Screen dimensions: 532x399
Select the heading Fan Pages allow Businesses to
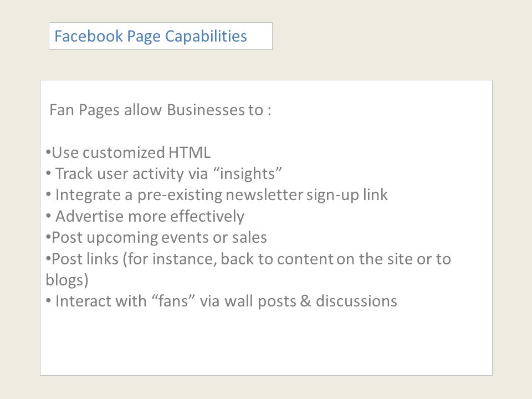[x=160, y=110]
